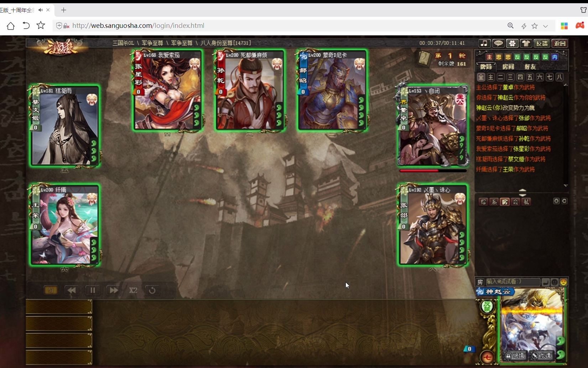The height and width of the screenshot is (368, 588).
Task: Select the 系 chat channel tab
Action: pyautogui.click(x=494, y=202)
